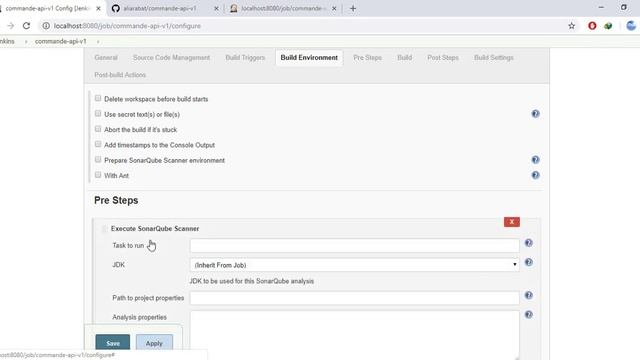Close the GitHub aliarabat tab
The image size is (640, 360).
[216, 9]
